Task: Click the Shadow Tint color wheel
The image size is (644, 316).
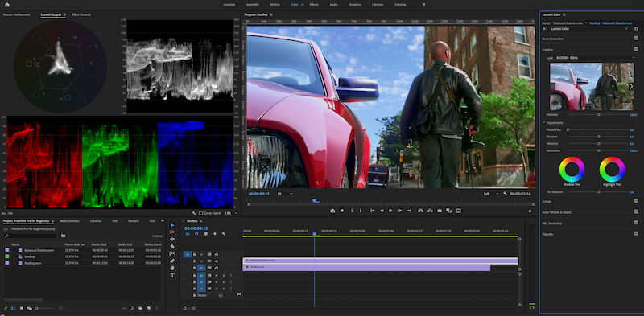Action: [x=572, y=169]
